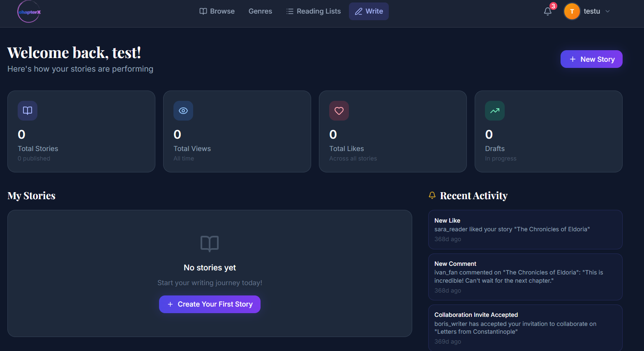Open the New Comment activity from ivan_fan
Viewport: 644px width, 351px height.
pos(525,277)
